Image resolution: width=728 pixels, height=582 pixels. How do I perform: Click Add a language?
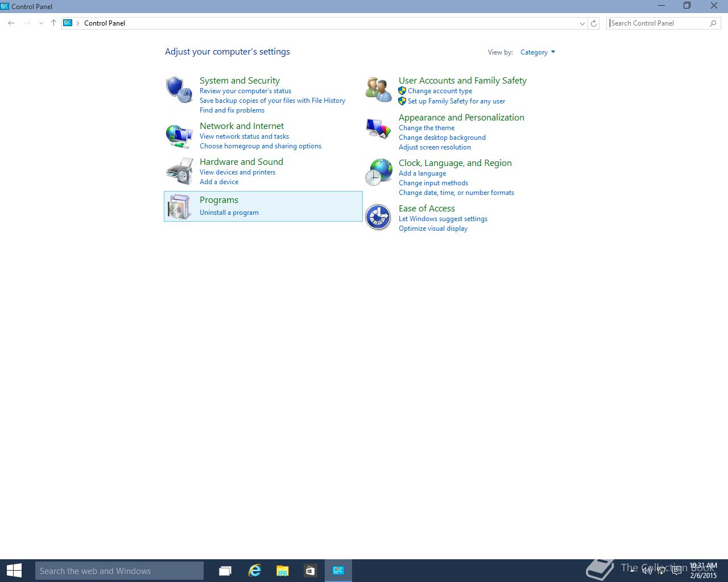[x=422, y=173]
